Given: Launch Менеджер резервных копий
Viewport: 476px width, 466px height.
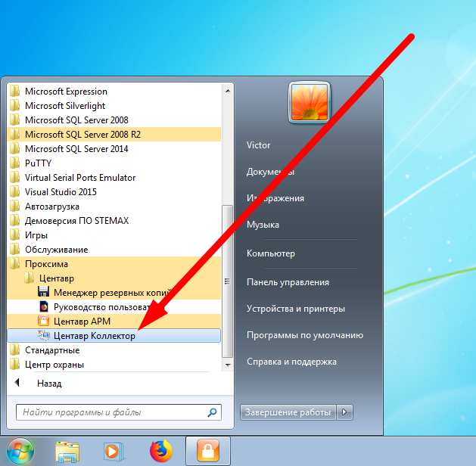Looking at the screenshot, I should coord(114,293).
